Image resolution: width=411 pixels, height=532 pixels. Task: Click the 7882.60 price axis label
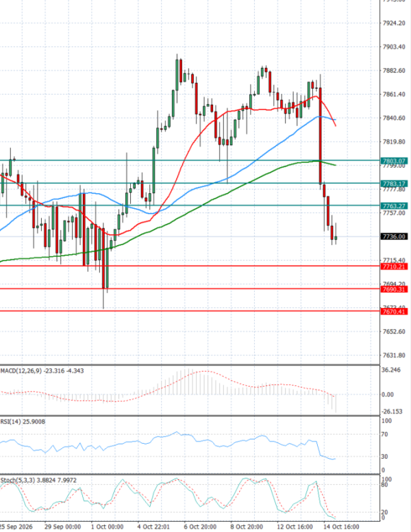(x=394, y=71)
